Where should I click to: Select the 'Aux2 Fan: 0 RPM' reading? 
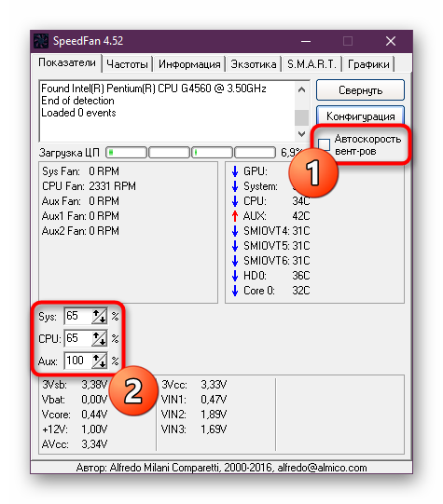point(80,231)
